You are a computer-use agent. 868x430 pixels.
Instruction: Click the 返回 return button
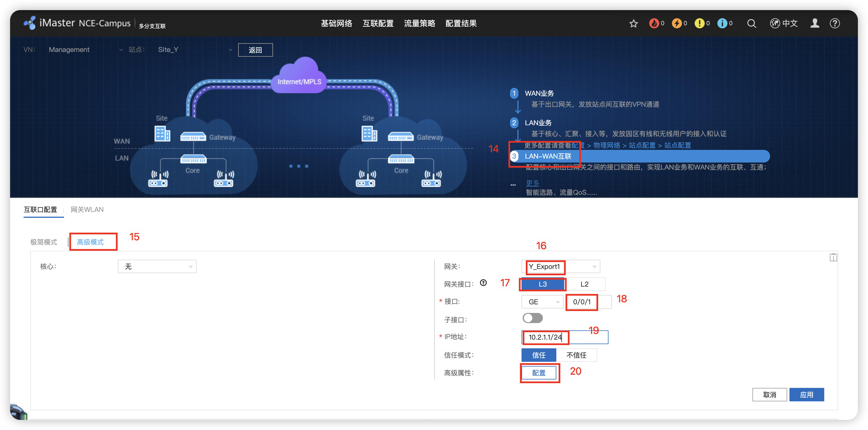coord(255,50)
